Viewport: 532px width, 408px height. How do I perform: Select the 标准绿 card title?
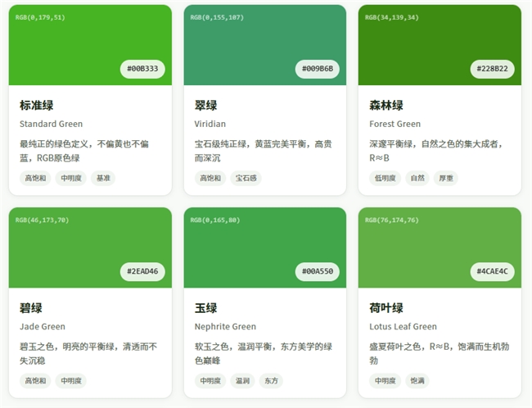[x=36, y=106]
